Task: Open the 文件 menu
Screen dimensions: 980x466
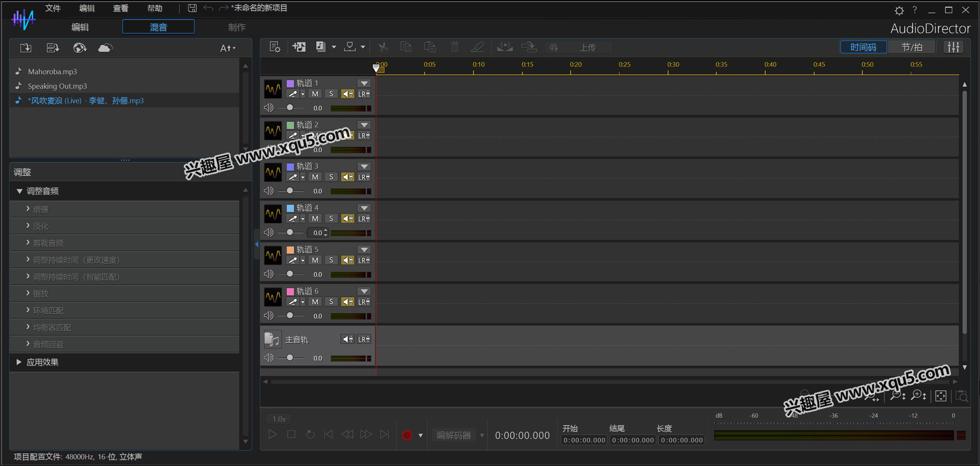Action: [x=53, y=8]
